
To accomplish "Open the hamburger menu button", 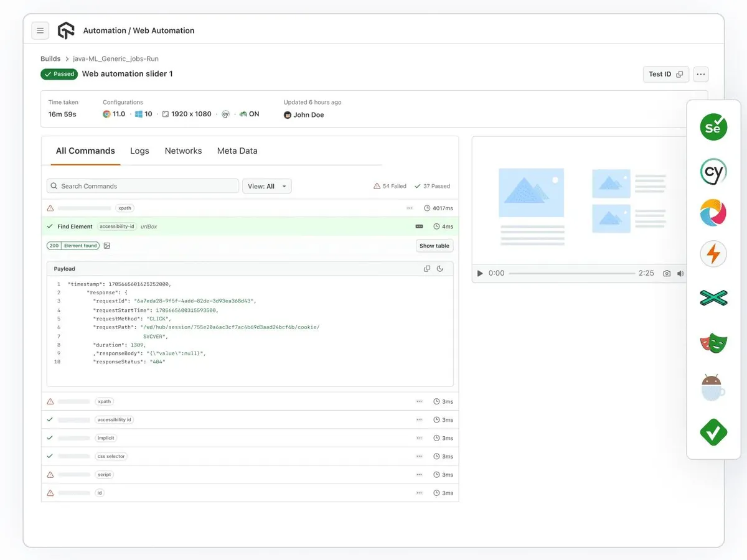I will pos(40,30).
